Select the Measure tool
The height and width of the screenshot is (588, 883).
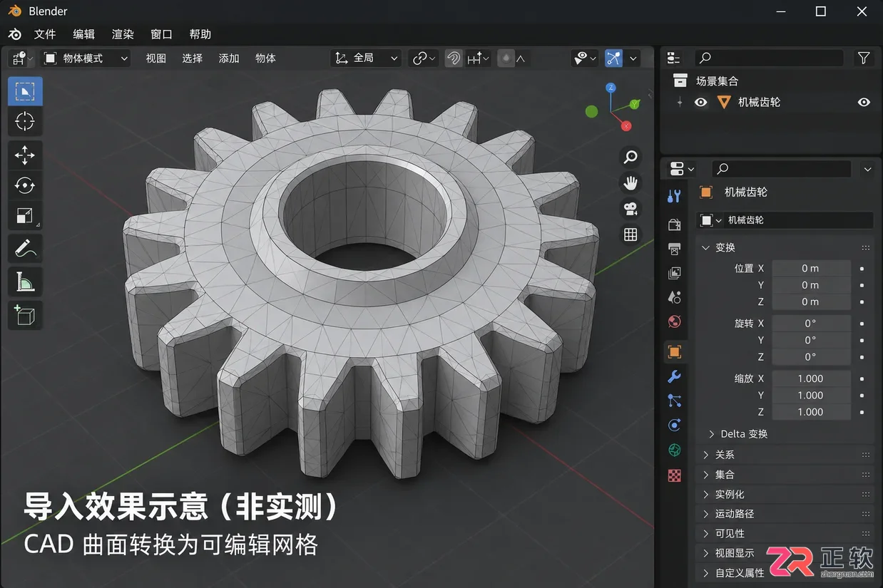point(25,282)
